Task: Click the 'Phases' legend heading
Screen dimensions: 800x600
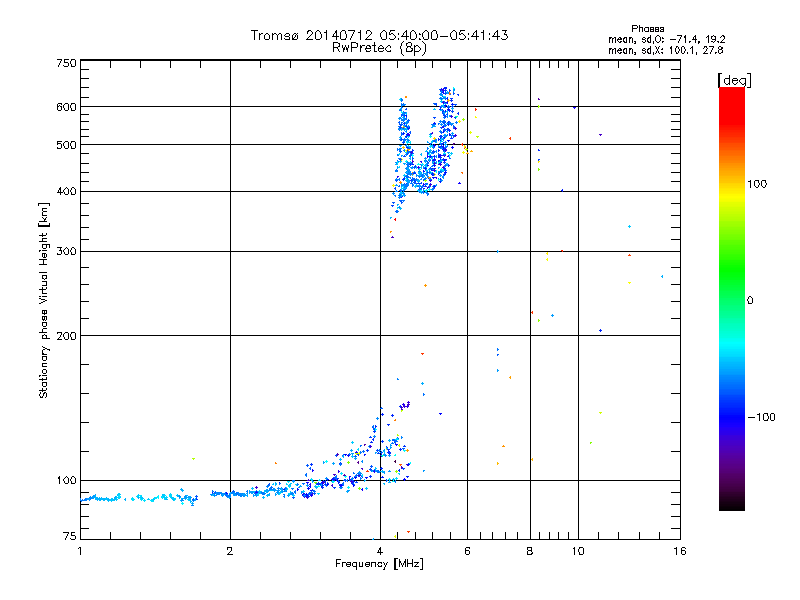Action: [x=647, y=29]
